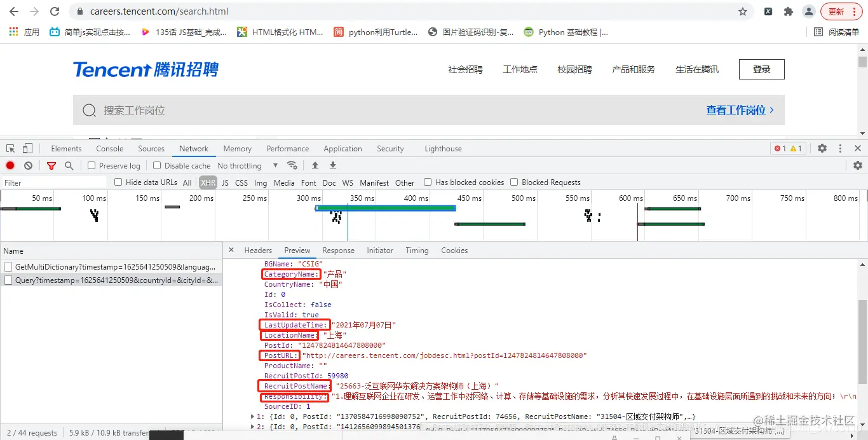Close the request details pane X
The image size is (868, 440).
pyautogui.click(x=231, y=250)
